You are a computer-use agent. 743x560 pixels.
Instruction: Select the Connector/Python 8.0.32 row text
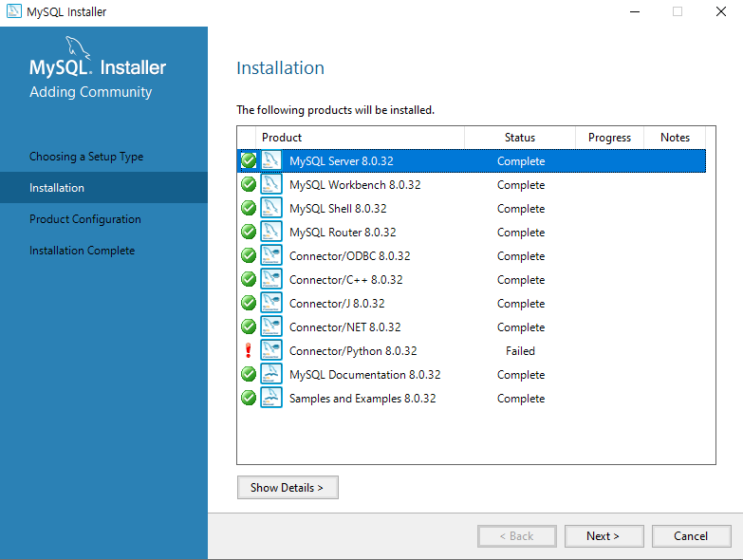coord(353,350)
